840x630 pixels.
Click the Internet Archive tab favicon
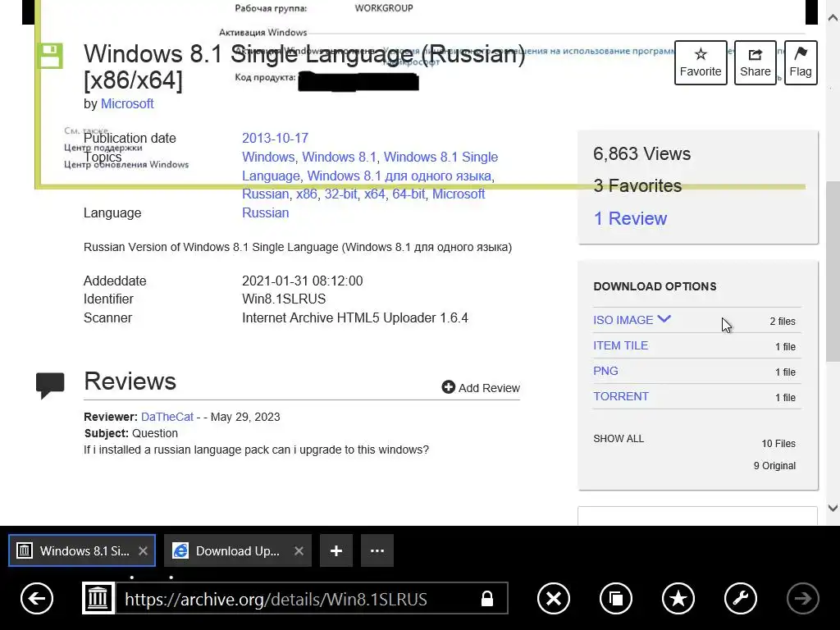[24, 550]
